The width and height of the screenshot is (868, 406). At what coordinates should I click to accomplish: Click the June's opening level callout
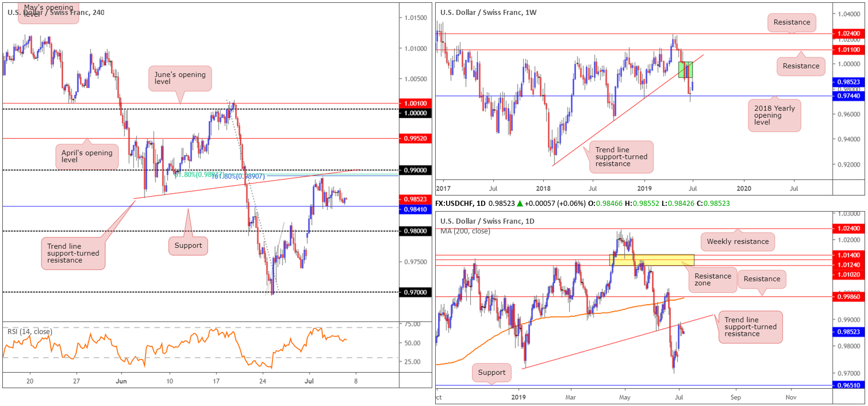coord(180,79)
